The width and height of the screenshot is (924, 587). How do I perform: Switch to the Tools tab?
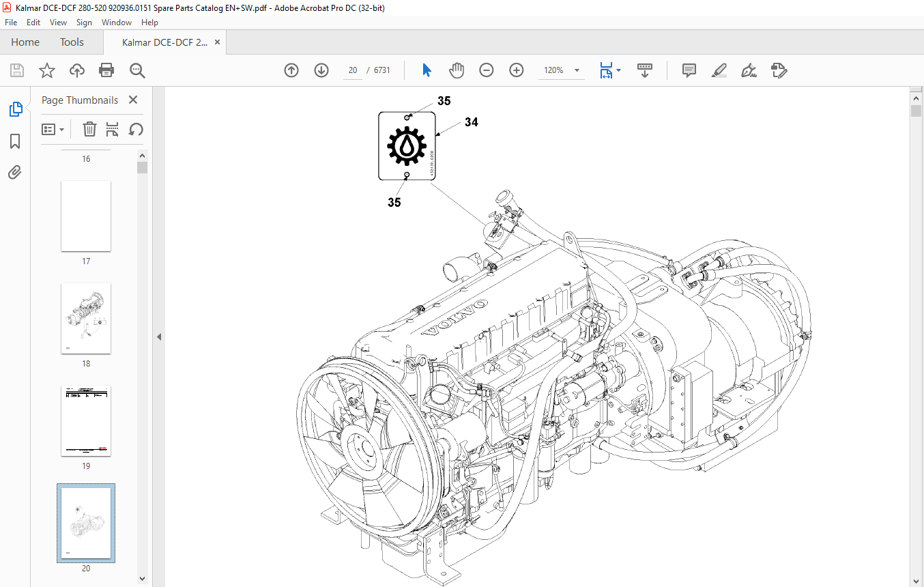point(72,42)
